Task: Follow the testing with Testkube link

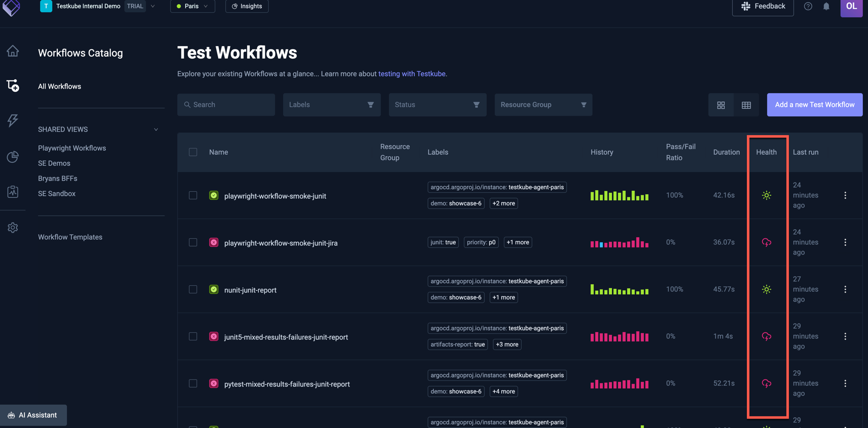Action: (x=412, y=74)
